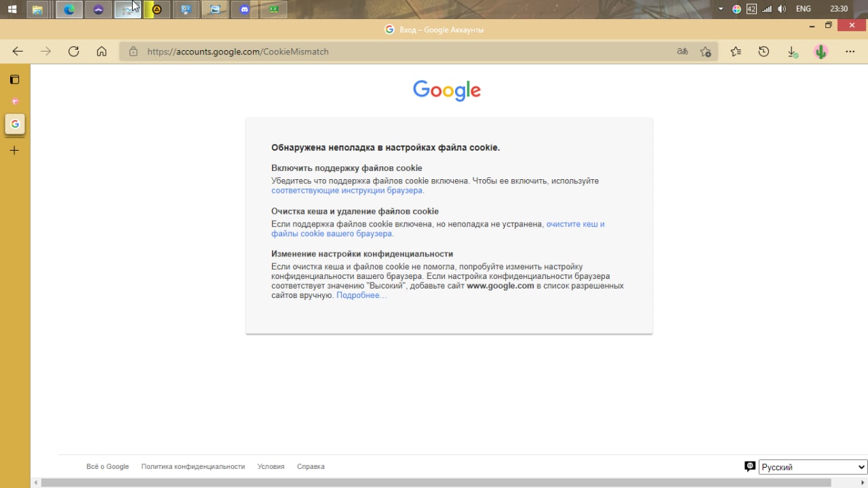Open Политика конфиденциальности footer link
The image size is (868, 488).
193,466
